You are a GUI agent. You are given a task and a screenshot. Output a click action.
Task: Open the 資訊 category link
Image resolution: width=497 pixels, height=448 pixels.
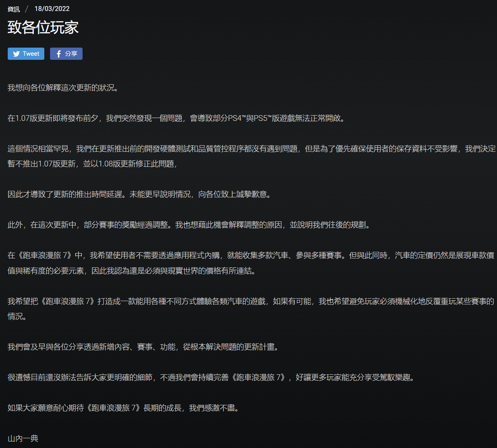pos(14,9)
